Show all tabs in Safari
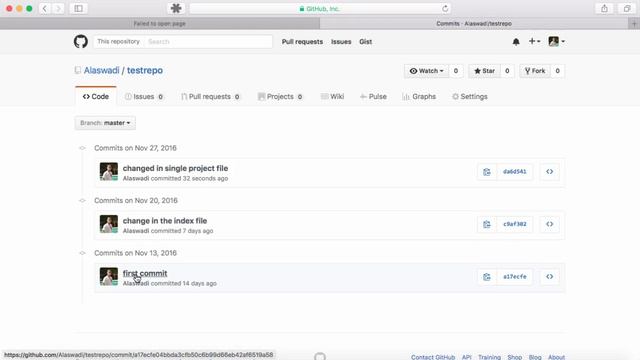 627,8
